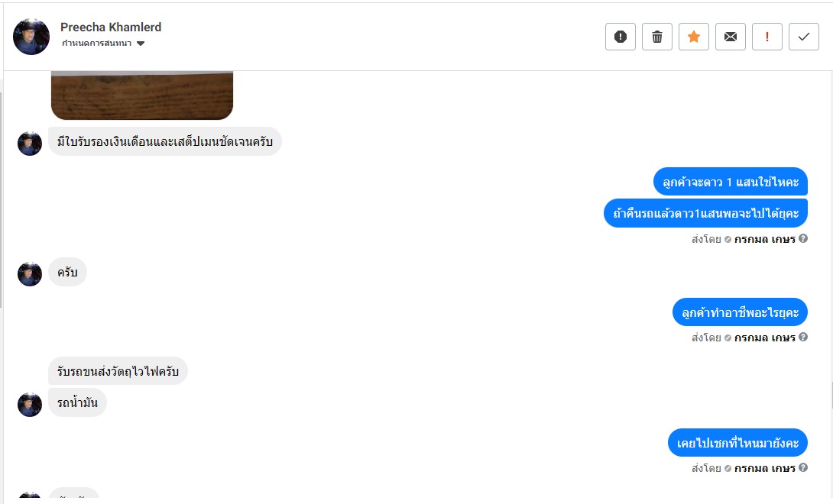
Task: Flag conversation with the red exclamation icon
Action: 767,37
